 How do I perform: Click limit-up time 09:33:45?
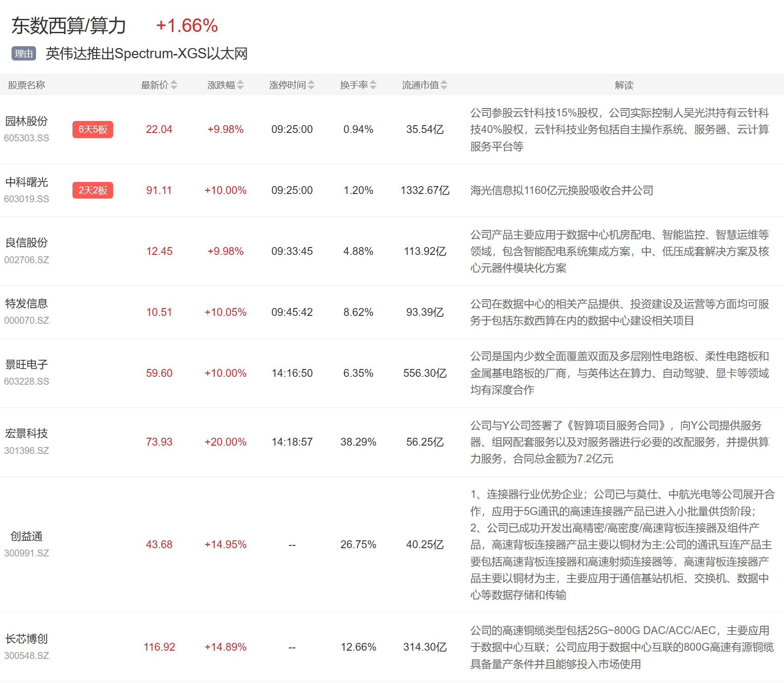click(x=292, y=251)
